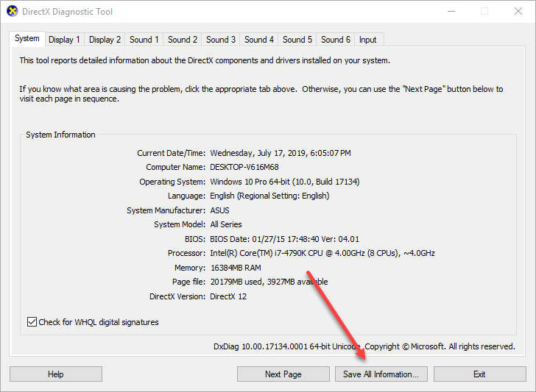Click computer name DESKTOP-V616M68
This screenshot has height=392, width=536.
click(x=244, y=167)
